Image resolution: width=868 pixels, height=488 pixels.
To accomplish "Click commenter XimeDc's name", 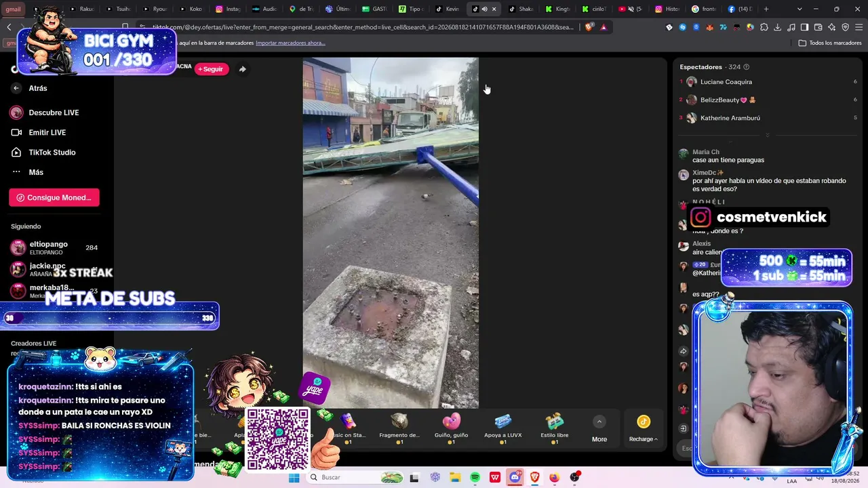I will (x=708, y=173).
